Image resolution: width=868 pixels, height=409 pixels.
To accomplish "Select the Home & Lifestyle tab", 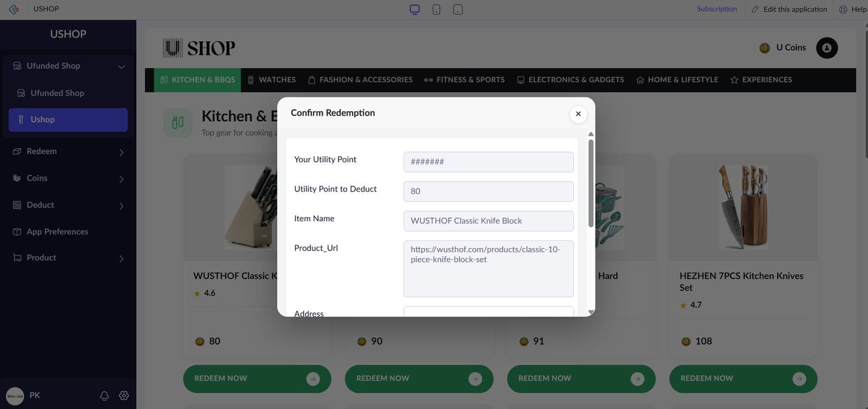I will 678,80.
